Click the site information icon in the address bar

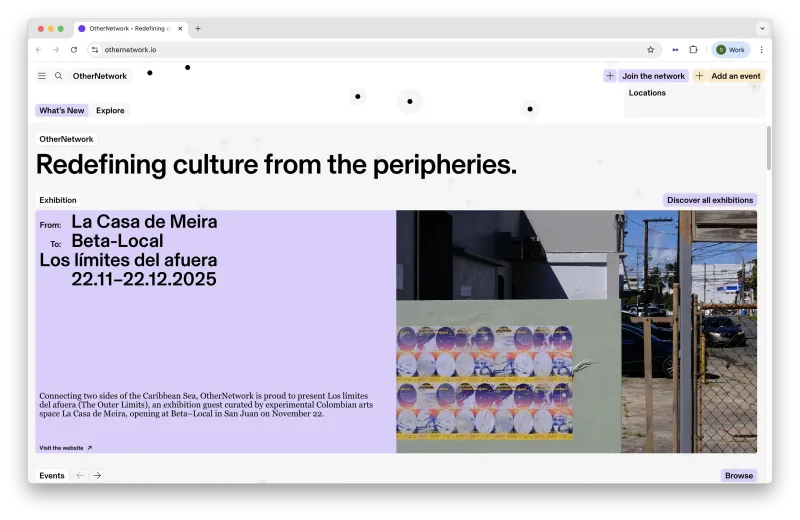(x=95, y=49)
